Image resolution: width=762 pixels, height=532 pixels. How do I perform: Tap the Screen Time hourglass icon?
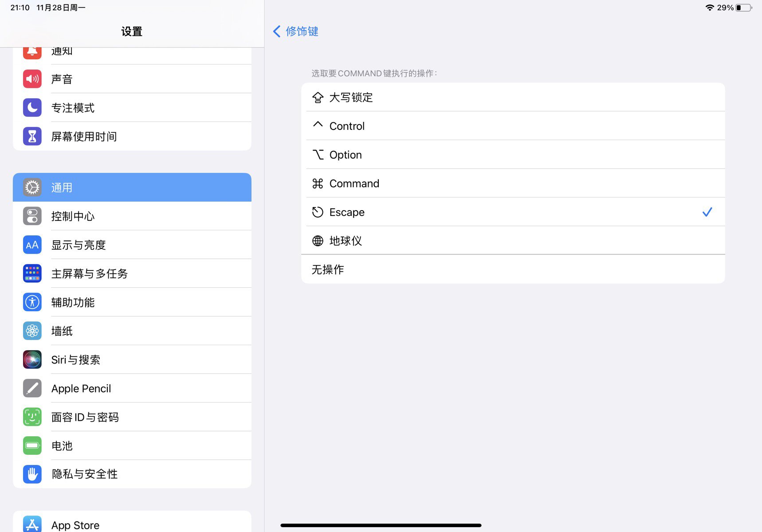point(32,137)
